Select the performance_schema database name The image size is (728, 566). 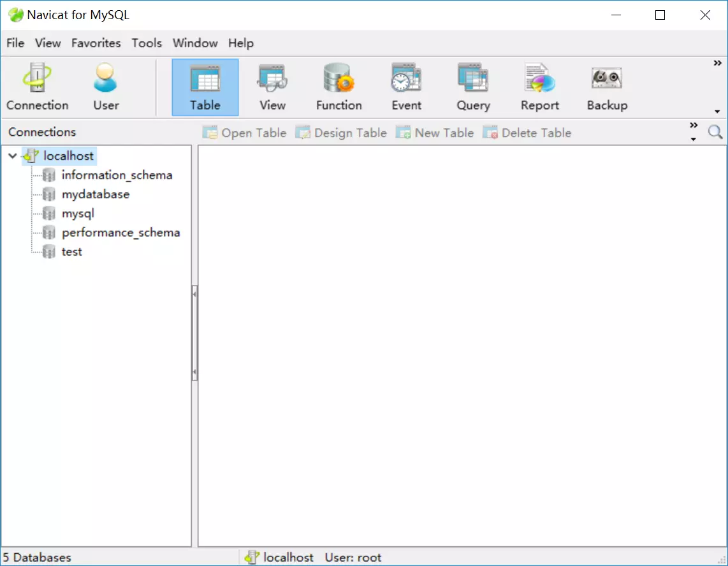(120, 233)
